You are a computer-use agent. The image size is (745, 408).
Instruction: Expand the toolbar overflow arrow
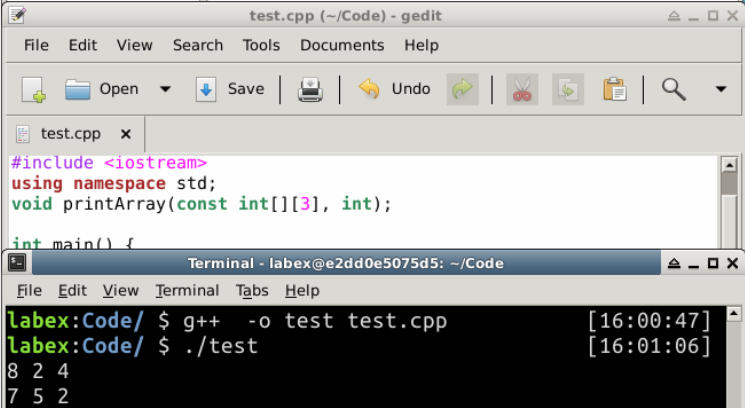point(721,90)
